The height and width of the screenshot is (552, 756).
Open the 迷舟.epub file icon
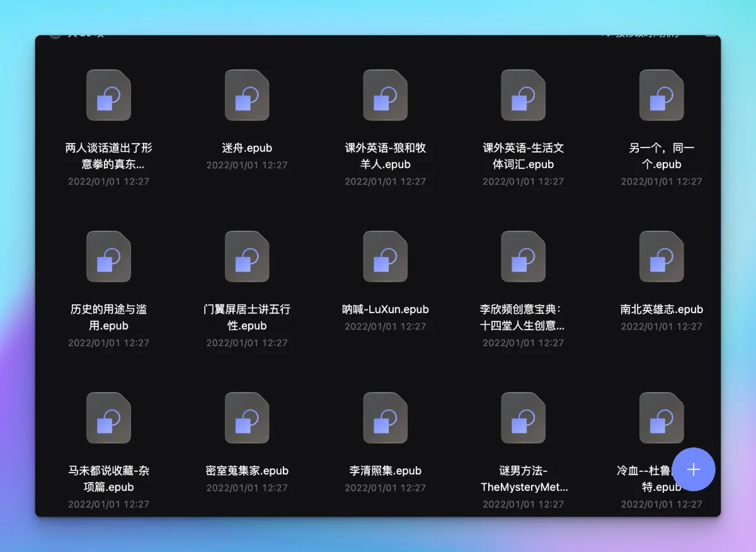coord(247,96)
